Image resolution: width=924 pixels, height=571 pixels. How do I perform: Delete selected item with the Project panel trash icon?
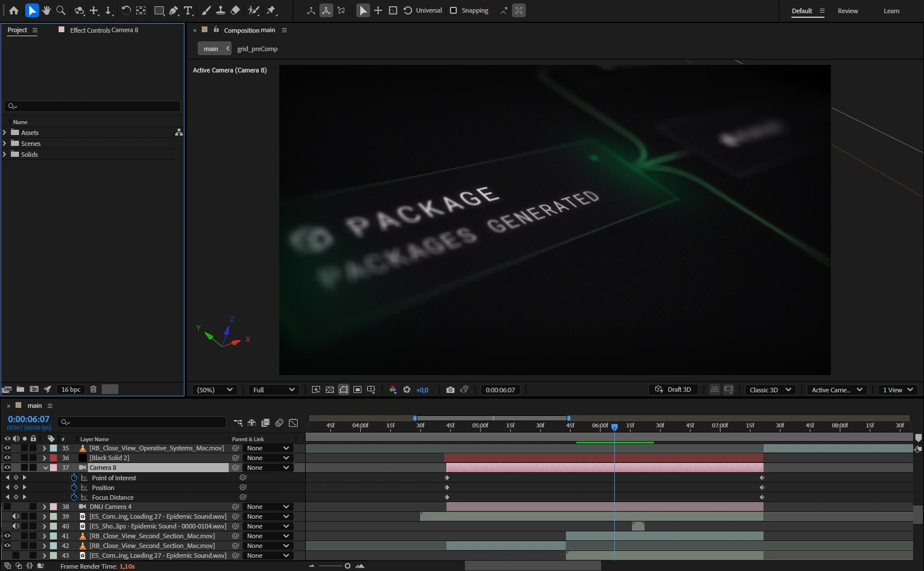pyautogui.click(x=93, y=389)
